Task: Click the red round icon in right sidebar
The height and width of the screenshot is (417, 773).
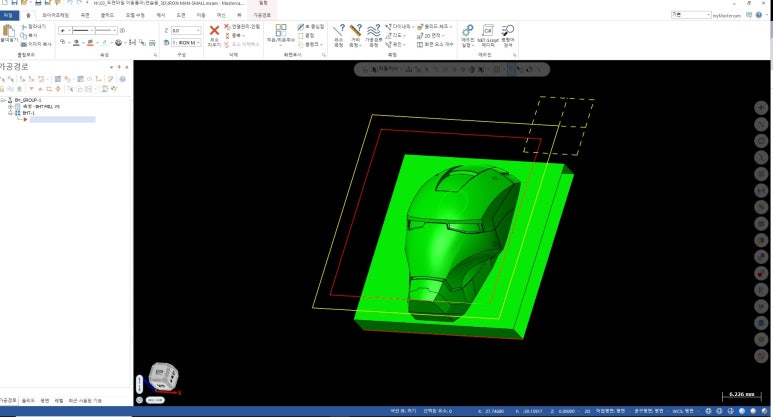Action: pyautogui.click(x=761, y=273)
